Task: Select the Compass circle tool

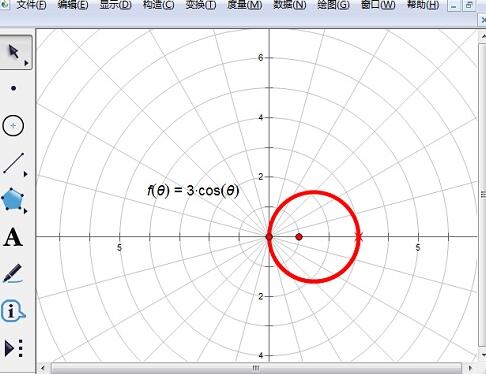Action: (x=13, y=126)
